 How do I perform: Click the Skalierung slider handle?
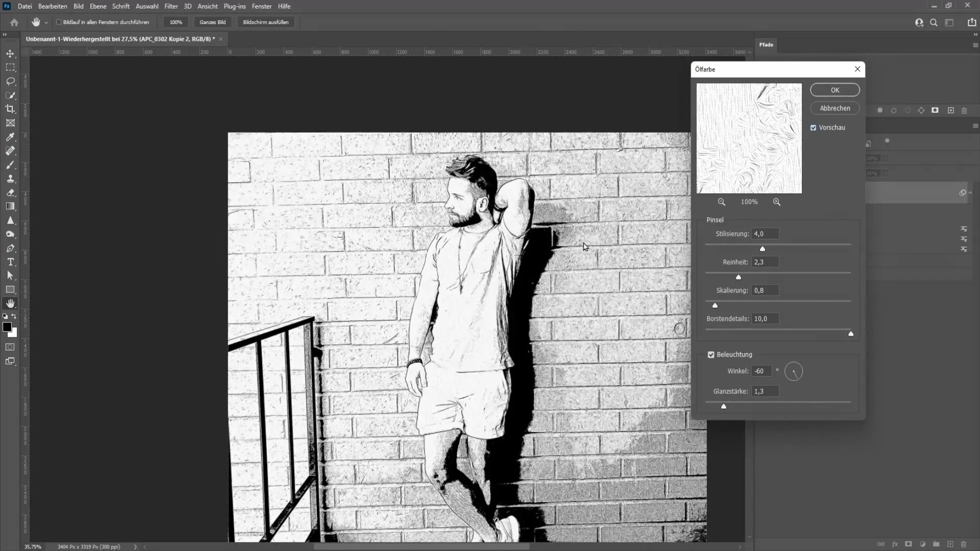(715, 305)
